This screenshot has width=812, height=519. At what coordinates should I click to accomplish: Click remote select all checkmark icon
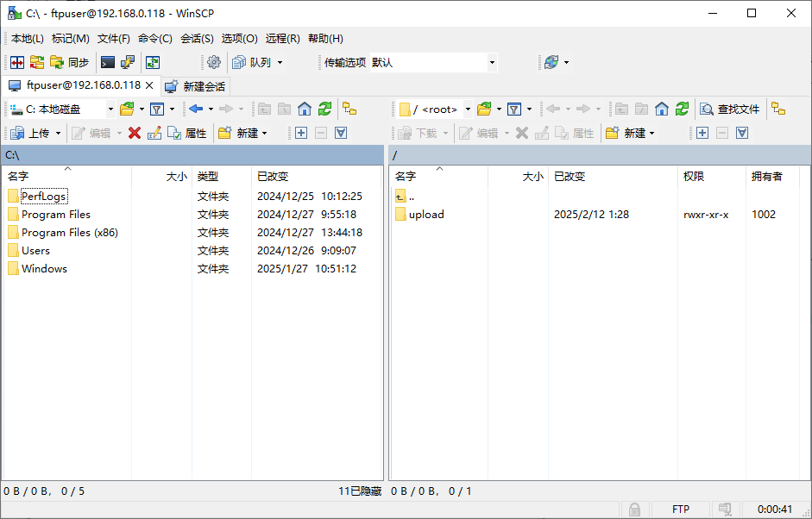742,134
